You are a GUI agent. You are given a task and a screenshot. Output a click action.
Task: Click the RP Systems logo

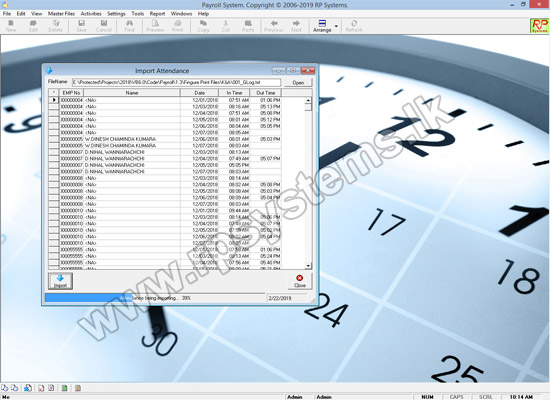[539, 26]
